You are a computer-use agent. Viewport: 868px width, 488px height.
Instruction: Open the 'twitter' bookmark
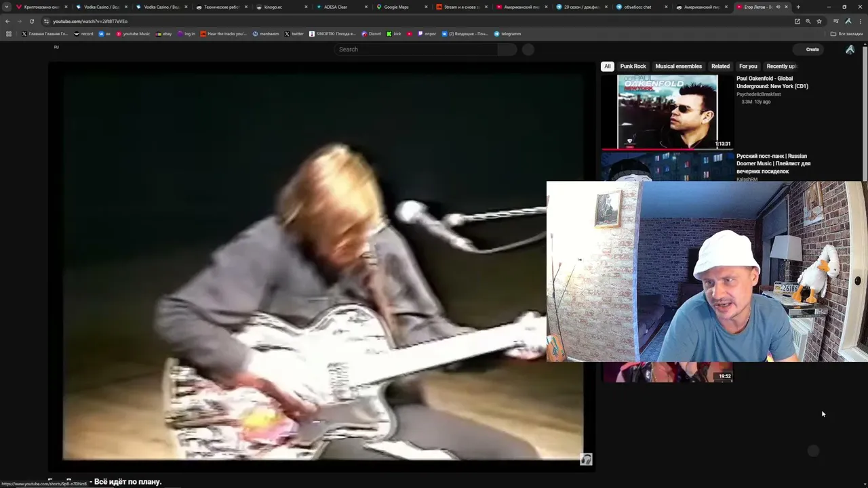pos(294,33)
